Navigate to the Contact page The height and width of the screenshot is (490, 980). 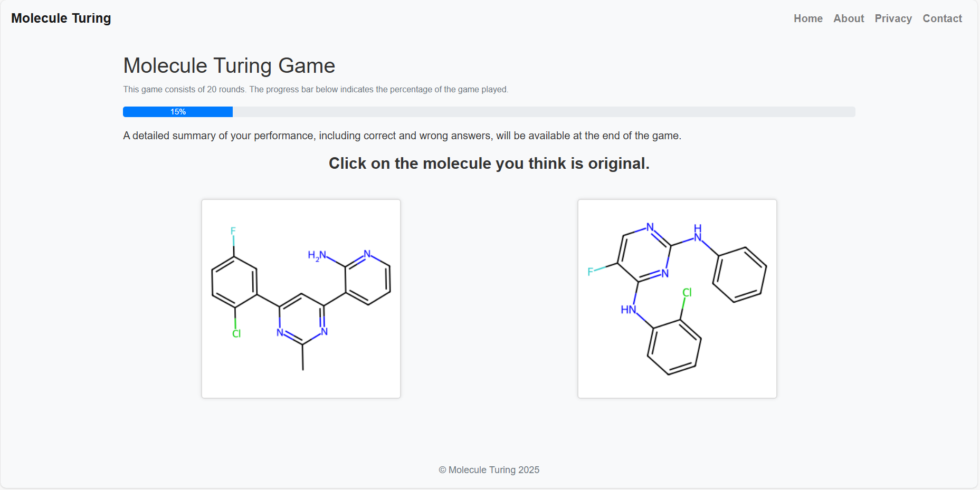click(942, 18)
